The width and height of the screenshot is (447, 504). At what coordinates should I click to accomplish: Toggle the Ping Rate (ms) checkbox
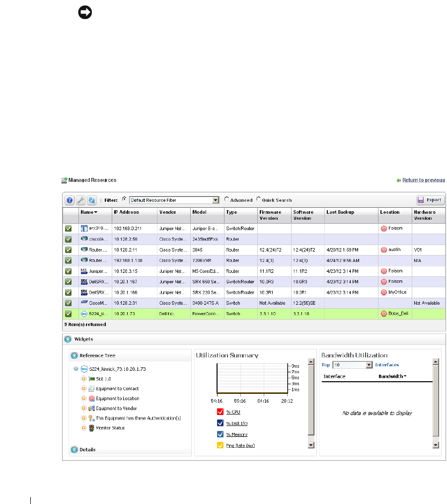220,445
